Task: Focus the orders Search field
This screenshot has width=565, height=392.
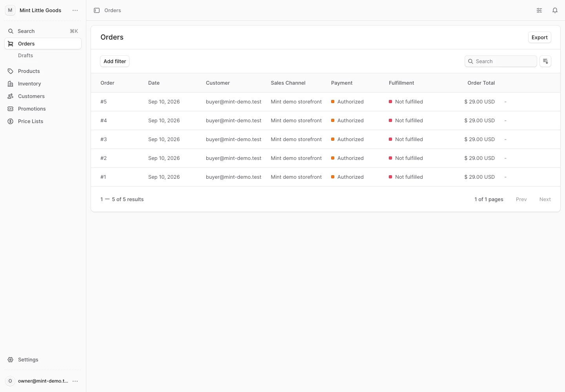Action: coord(501,61)
